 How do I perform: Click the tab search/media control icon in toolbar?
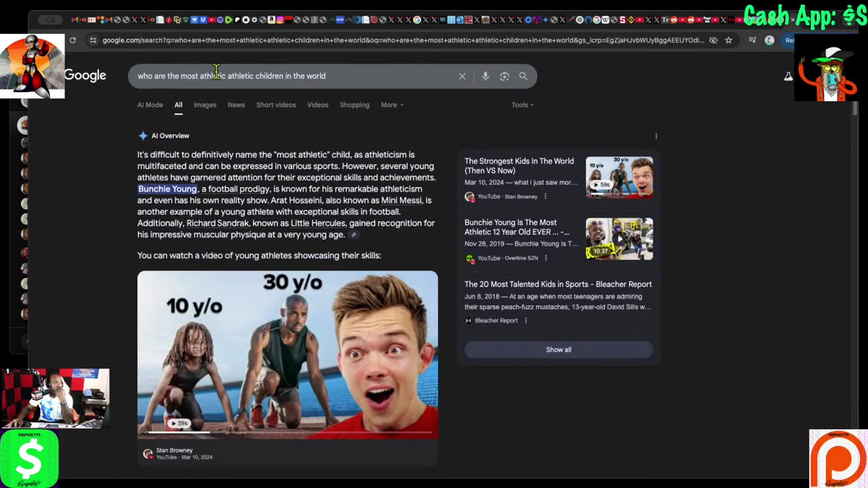click(x=752, y=40)
